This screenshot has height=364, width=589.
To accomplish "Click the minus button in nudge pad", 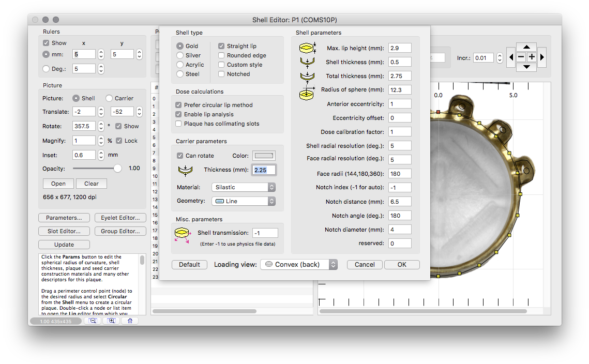I will click(521, 57).
